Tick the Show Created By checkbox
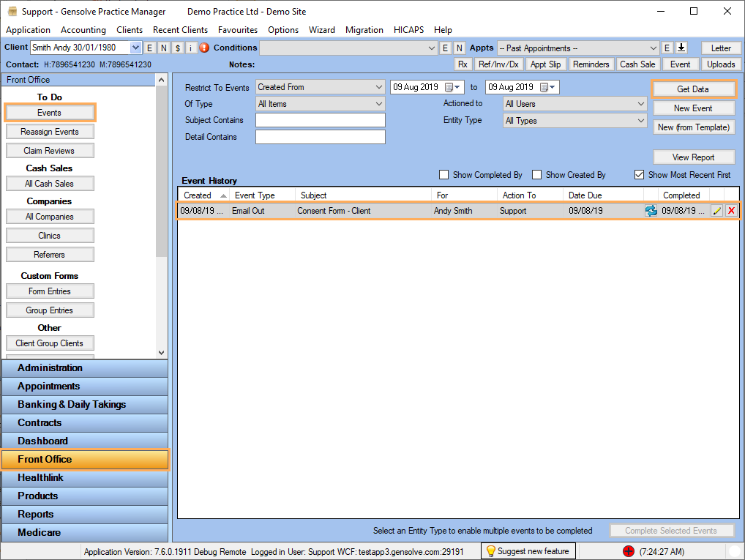Viewport: 745px width, 560px height. 536,175
